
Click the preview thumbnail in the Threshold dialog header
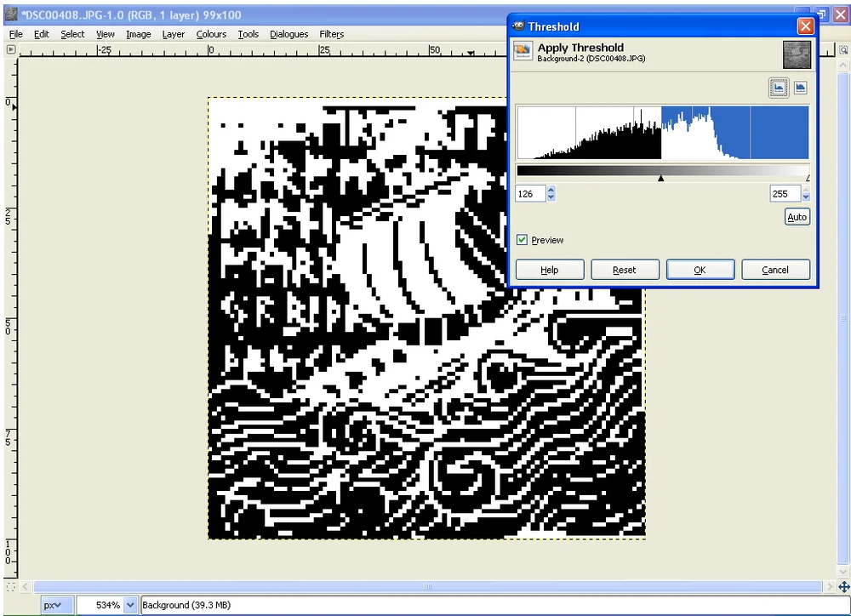[797, 54]
